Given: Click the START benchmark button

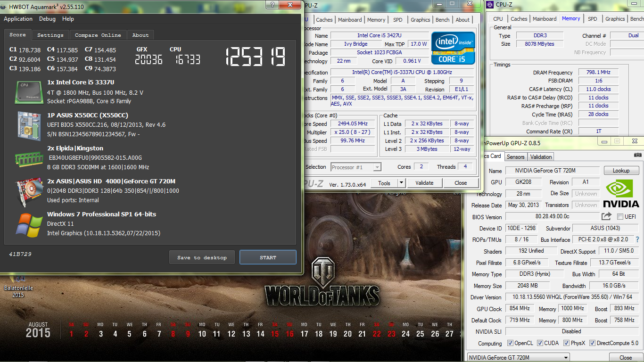Looking at the screenshot, I should pyautogui.click(x=268, y=257).
